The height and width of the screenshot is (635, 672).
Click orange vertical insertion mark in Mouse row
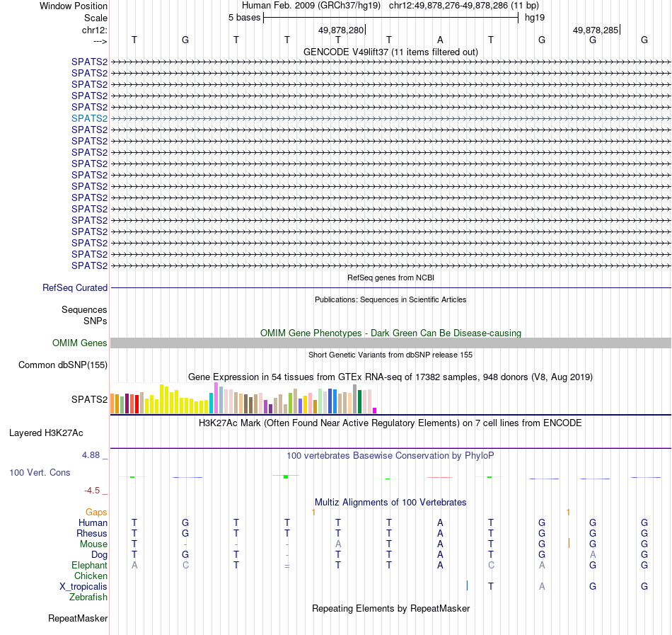point(569,543)
